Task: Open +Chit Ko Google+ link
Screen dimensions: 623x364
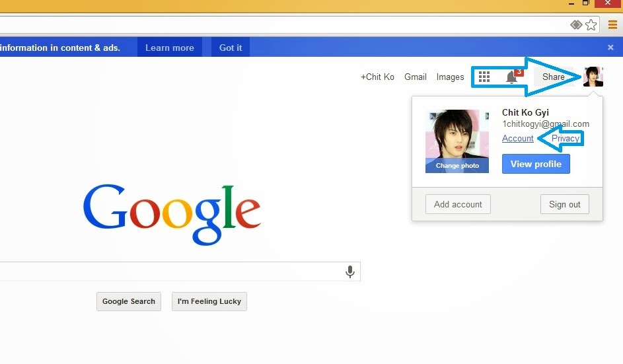Action: click(x=377, y=77)
